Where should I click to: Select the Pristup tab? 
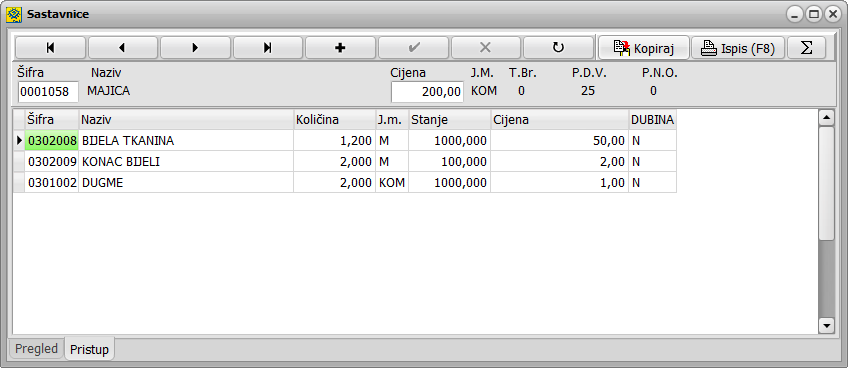[x=89, y=350]
